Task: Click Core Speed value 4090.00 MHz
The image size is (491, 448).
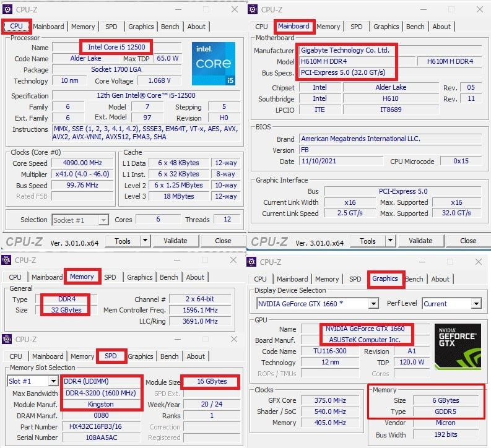Action: [x=82, y=163]
